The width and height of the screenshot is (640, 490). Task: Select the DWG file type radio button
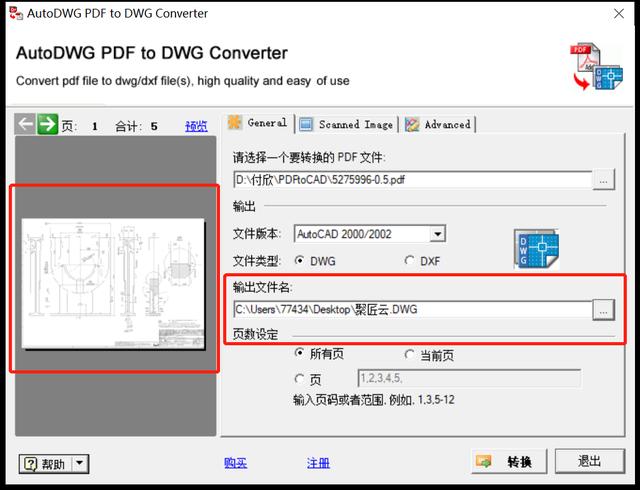(x=300, y=260)
